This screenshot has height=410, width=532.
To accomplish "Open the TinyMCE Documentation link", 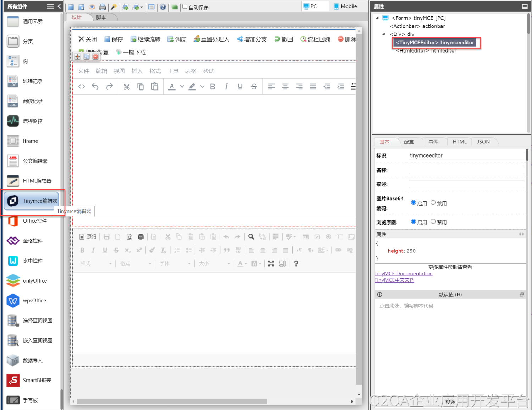I will pyautogui.click(x=403, y=274).
